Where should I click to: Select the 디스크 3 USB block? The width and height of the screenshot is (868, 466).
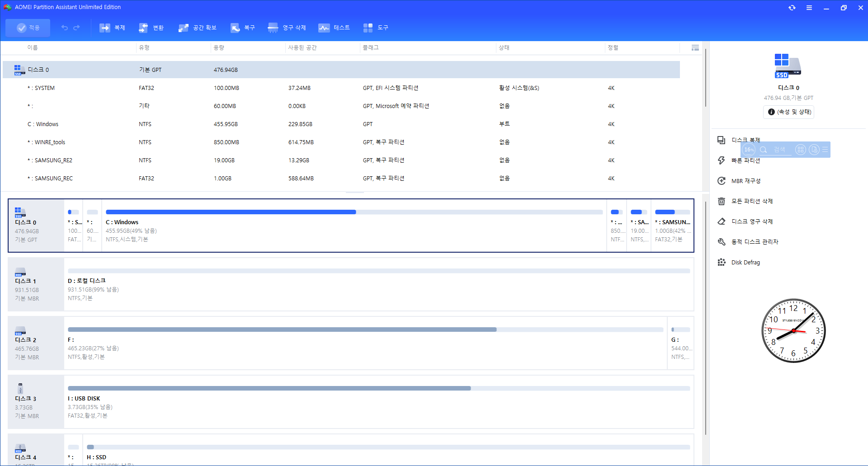click(36, 401)
